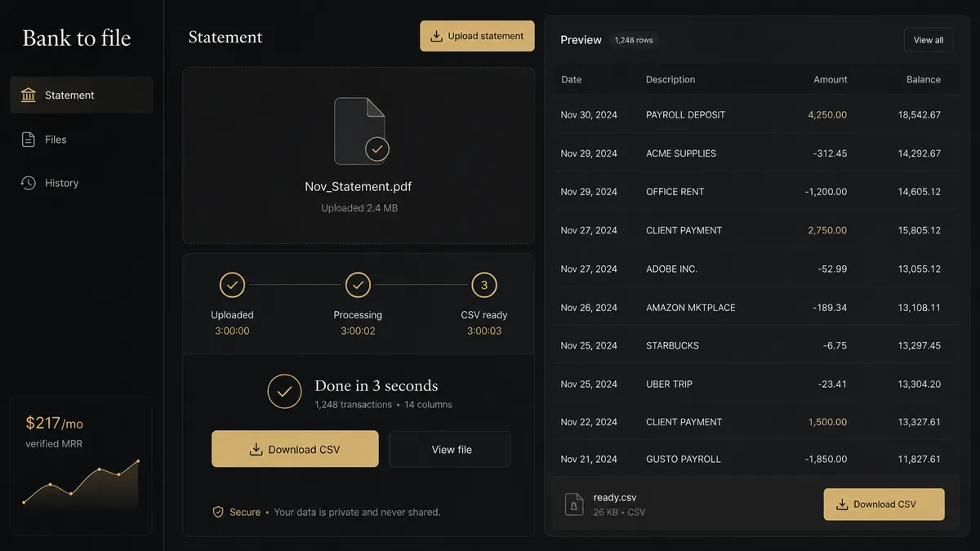
Task: Click the 4,250.00 payroll deposit amount
Action: tap(827, 115)
